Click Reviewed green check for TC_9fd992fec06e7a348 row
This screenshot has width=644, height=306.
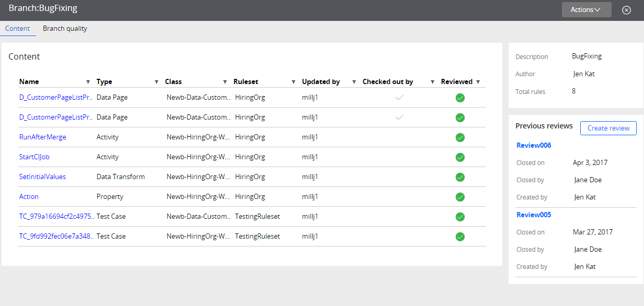(x=460, y=237)
